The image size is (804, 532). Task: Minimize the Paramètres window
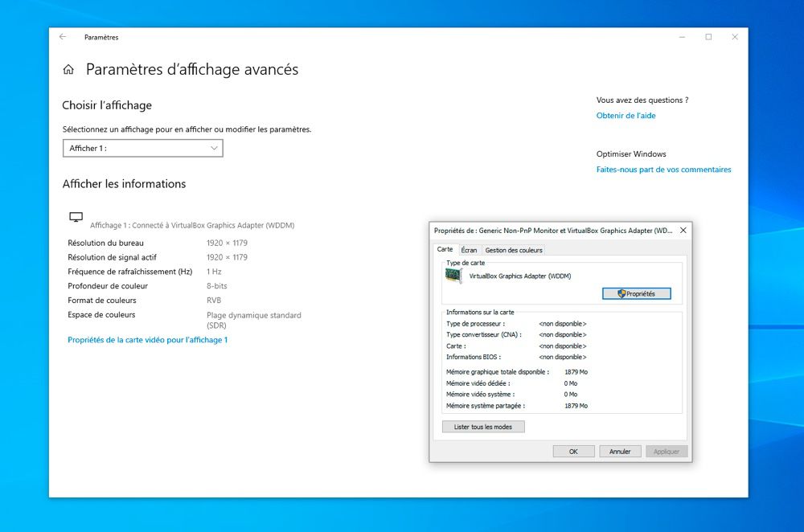pyautogui.click(x=682, y=37)
